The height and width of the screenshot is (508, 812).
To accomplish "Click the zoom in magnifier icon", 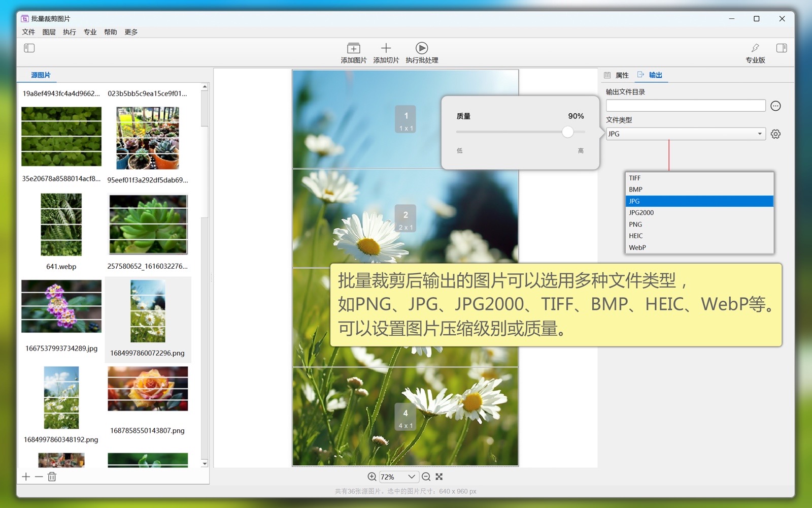I will coord(372,477).
